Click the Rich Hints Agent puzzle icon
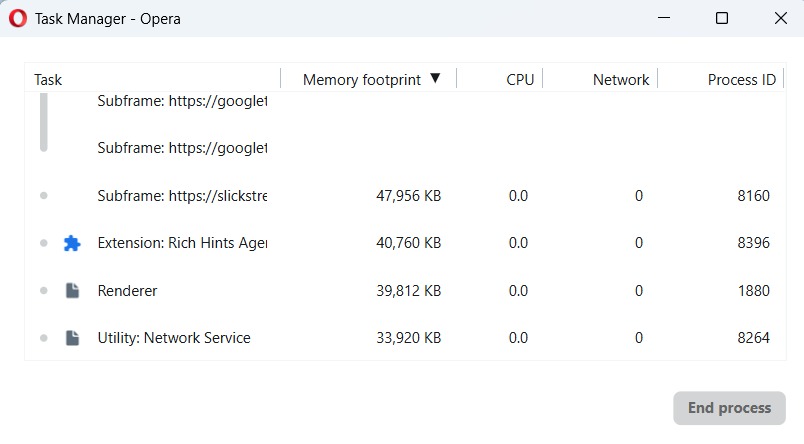This screenshot has height=444, width=804. pyautogui.click(x=72, y=243)
